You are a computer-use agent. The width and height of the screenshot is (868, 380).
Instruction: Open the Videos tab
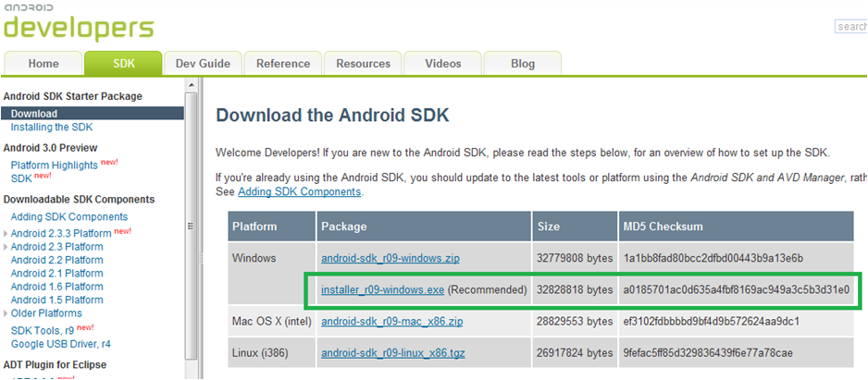[443, 64]
